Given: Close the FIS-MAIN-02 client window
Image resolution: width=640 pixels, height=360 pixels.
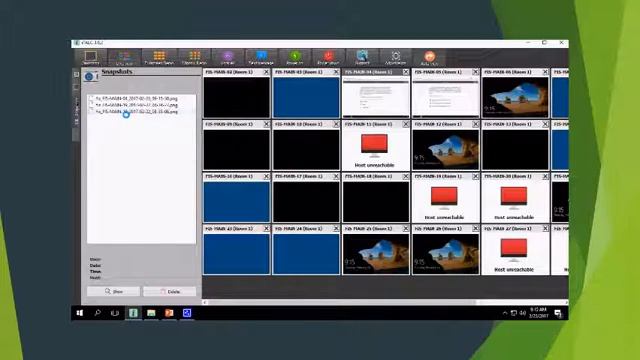Looking at the screenshot, I should pyautogui.click(x=266, y=72).
